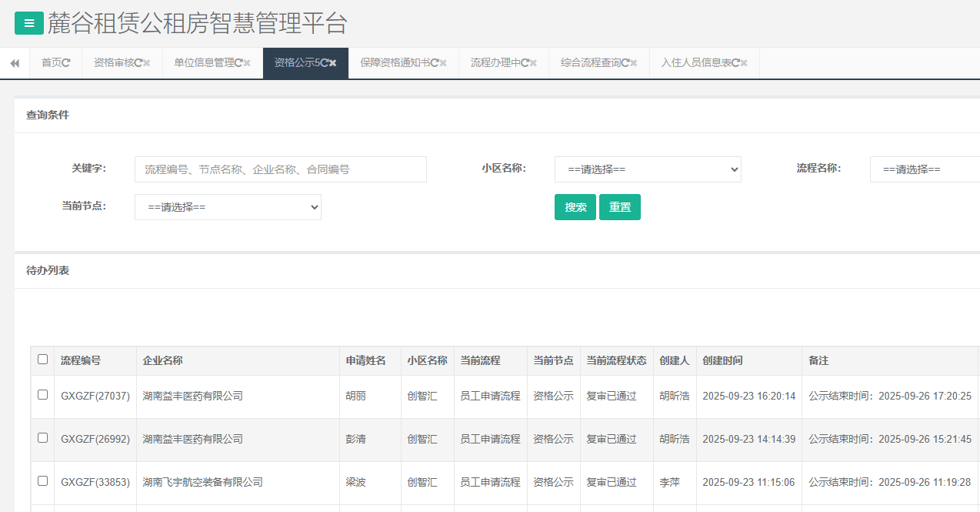Close the 入住人员信息表 tab with X icon
Screen dimensions: 980x512
click(744, 63)
